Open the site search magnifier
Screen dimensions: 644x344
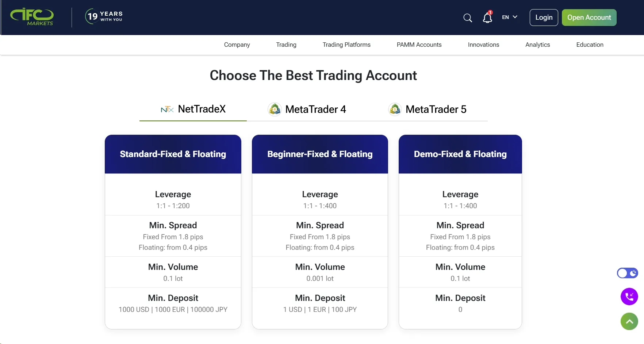click(468, 18)
